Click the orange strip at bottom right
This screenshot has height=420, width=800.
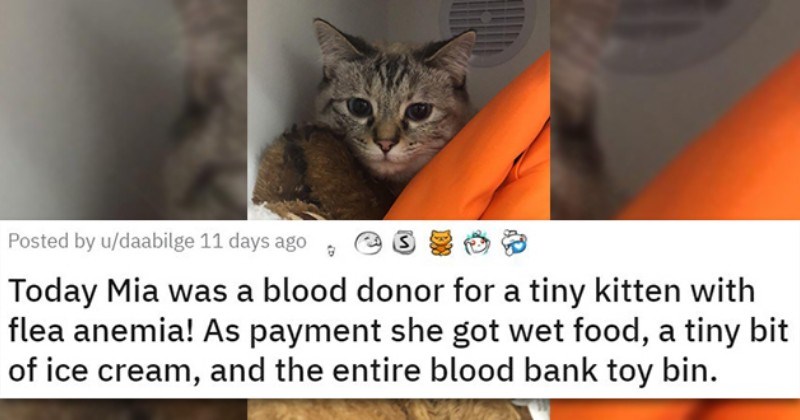click(x=675, y=409)
